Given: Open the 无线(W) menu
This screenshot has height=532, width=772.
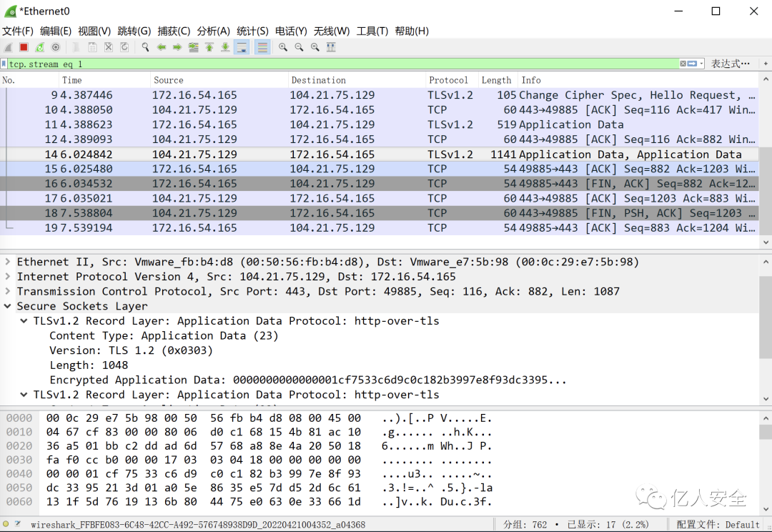Looking at the screenshot, I should tap(332, 31).
